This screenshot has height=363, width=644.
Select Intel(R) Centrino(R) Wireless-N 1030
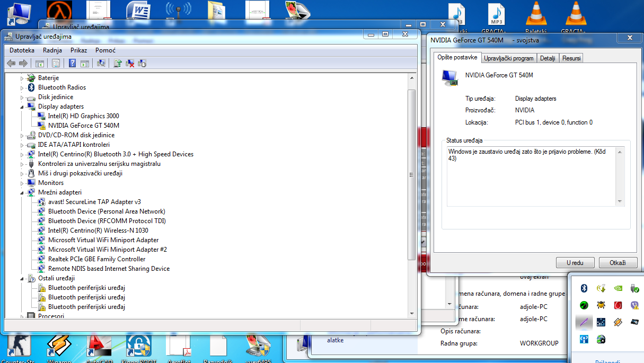point(98,231)
